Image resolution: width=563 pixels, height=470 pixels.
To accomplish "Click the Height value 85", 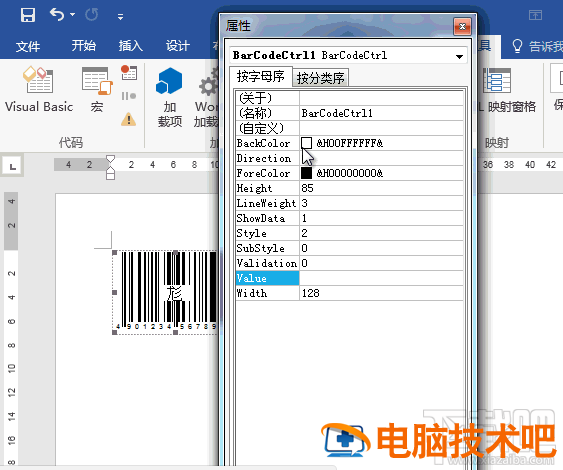I will (x=381, y=188).
